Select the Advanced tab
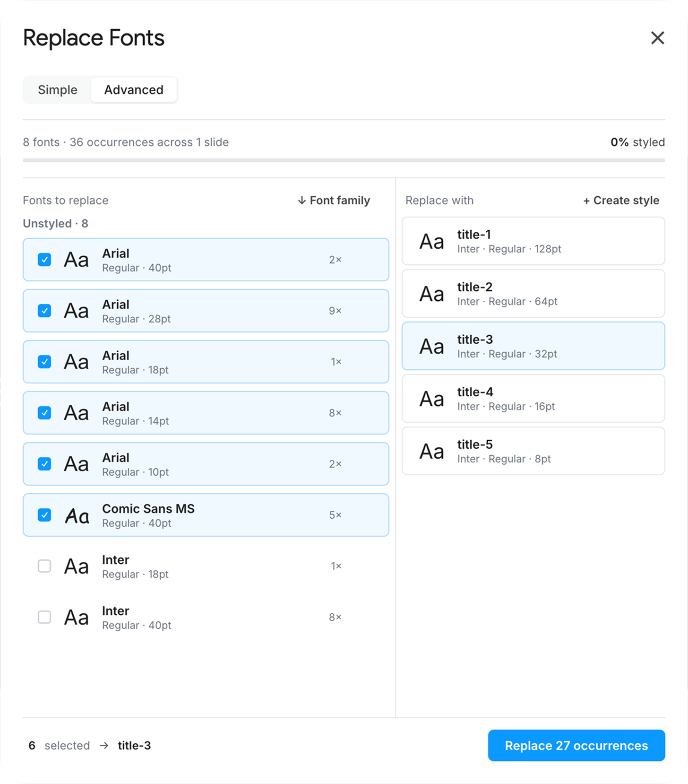 (x=134, y=90)
